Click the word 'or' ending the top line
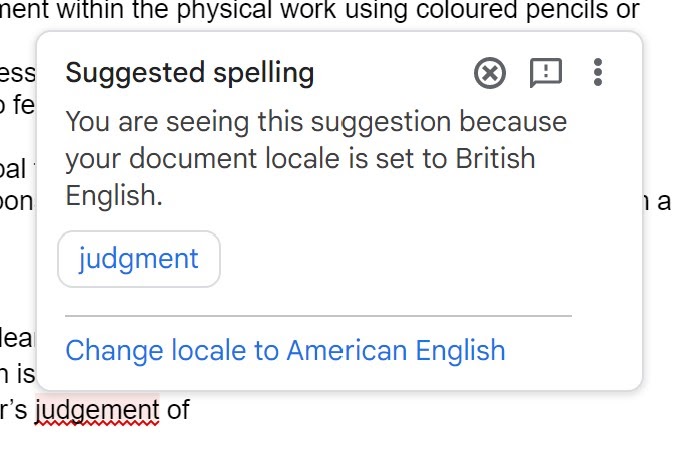Screen dimensions: 682x468 click(628, 11)
